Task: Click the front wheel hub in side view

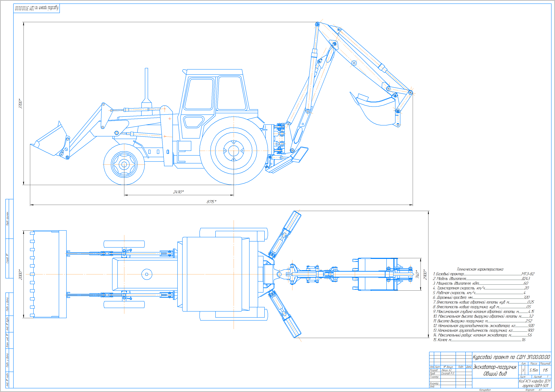Action: [124, 164]
